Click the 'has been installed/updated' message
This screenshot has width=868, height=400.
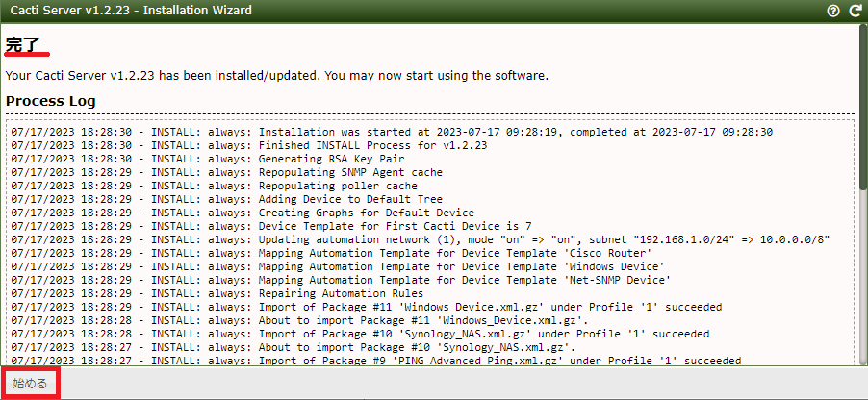(277, 75)
